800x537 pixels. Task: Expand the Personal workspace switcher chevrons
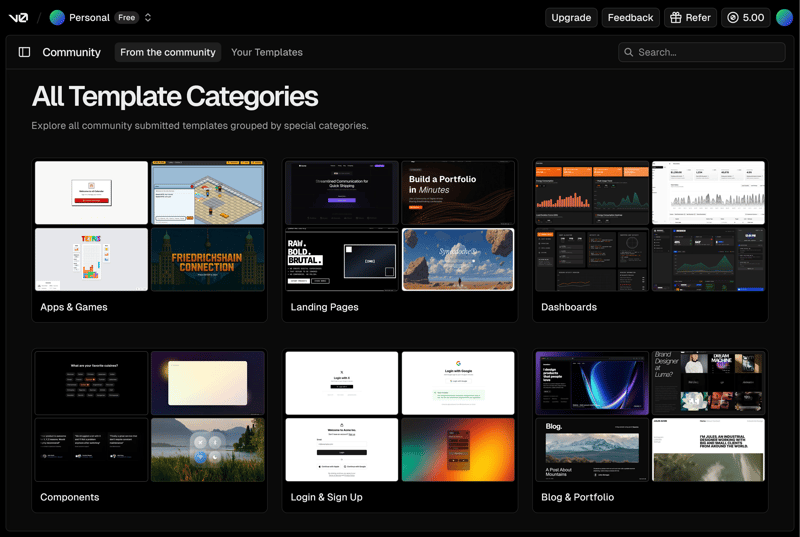pyautogui.click(x=148, y=17)
